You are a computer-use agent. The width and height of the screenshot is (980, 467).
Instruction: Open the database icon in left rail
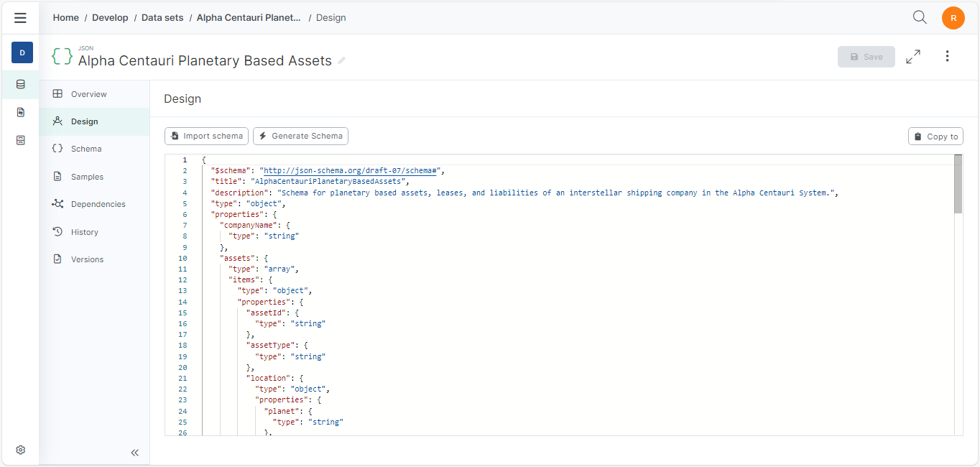(20, 84)
